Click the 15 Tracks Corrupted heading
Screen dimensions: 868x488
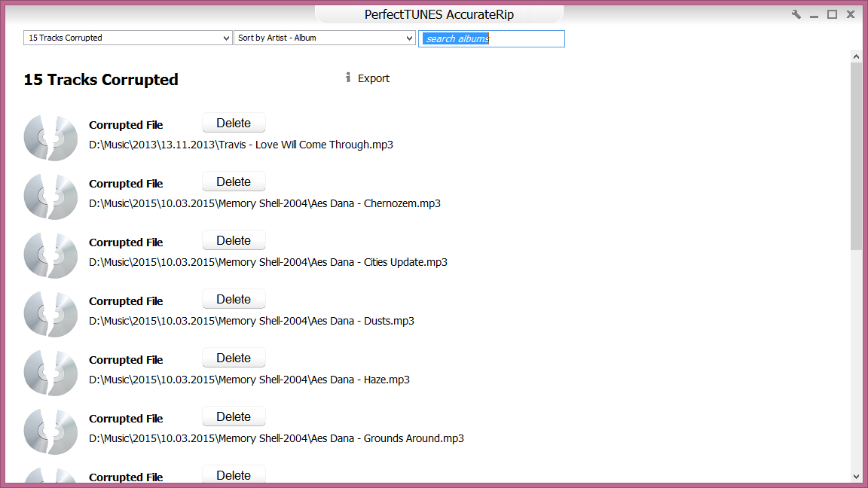pyautogui.click(x=101, y=80)
